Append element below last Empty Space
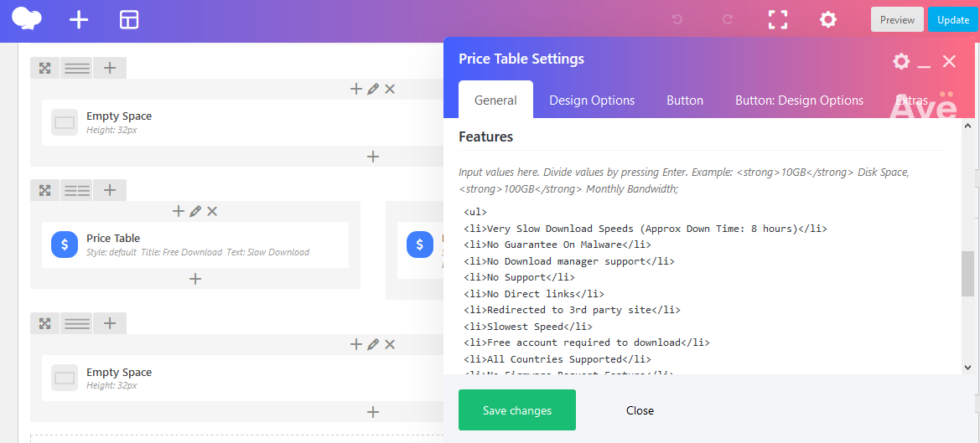Screen dimensions: 980x443 (373, 412)
